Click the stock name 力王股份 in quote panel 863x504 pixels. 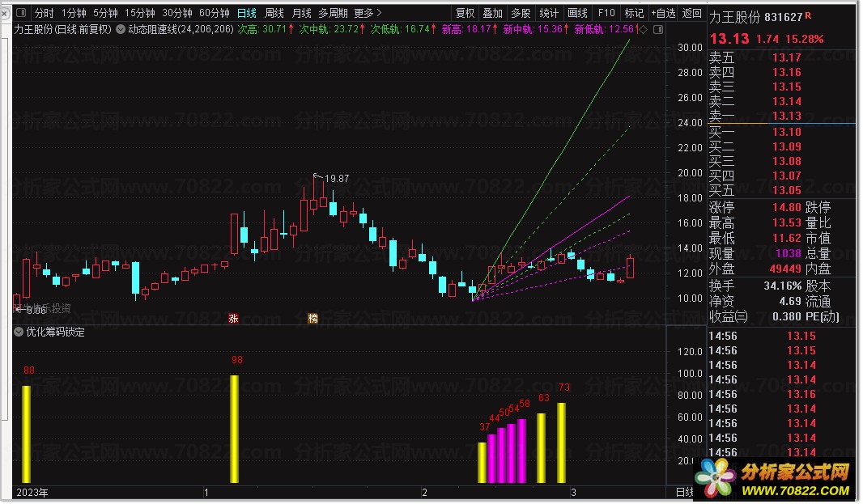click(x=735, y=18)
